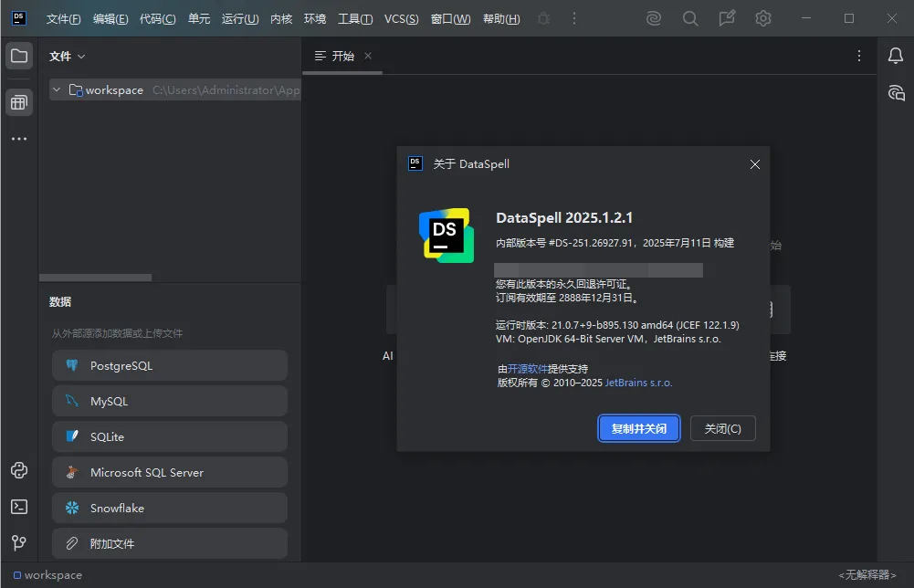
Task: Collapse the workspace tree node
Action: (x=58, y=90)
